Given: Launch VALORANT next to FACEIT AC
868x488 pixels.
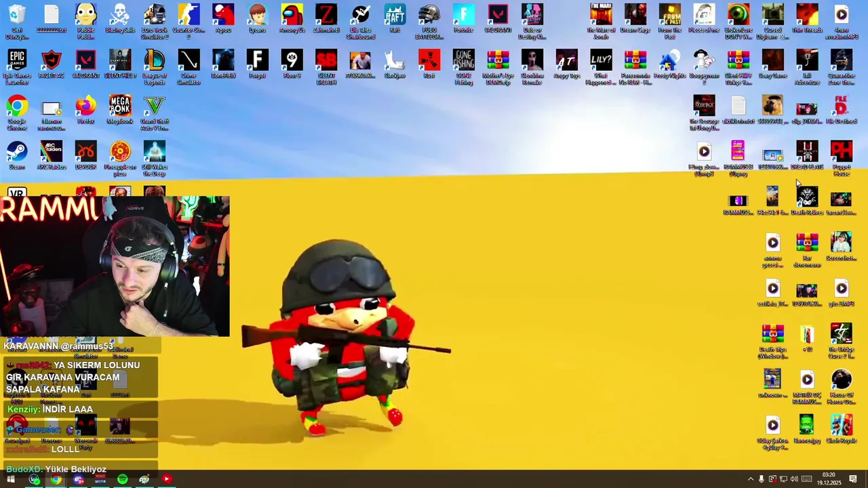Looking at the screenshot, I should [85, 64].
